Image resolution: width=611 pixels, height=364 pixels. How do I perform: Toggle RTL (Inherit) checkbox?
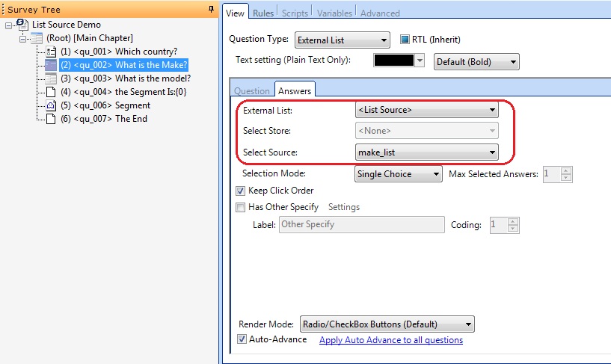tap(405, 40)
